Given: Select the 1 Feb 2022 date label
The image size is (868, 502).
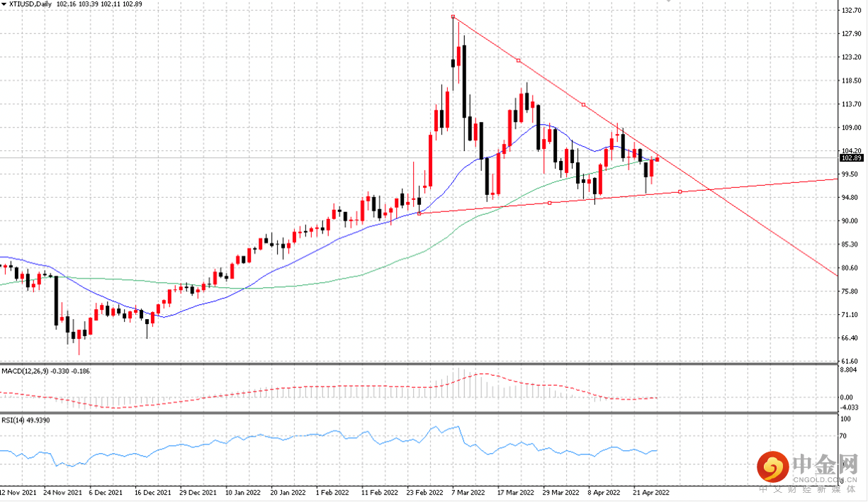Looking at the screenshot, I should point(333,491).
